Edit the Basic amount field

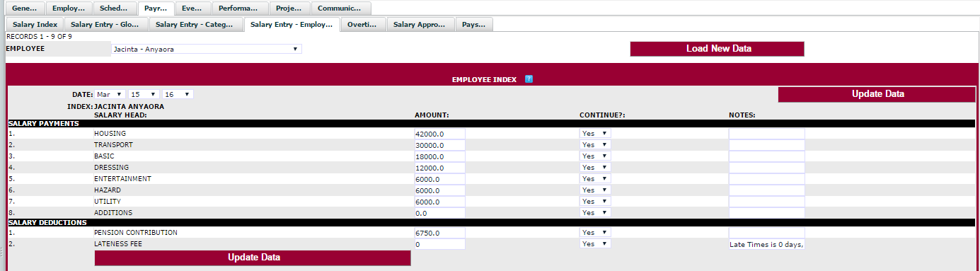pyautogui.click(x=439, y=156)
